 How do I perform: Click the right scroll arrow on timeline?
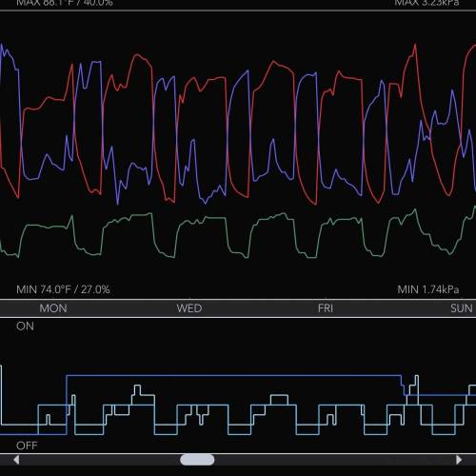point(459,460)
